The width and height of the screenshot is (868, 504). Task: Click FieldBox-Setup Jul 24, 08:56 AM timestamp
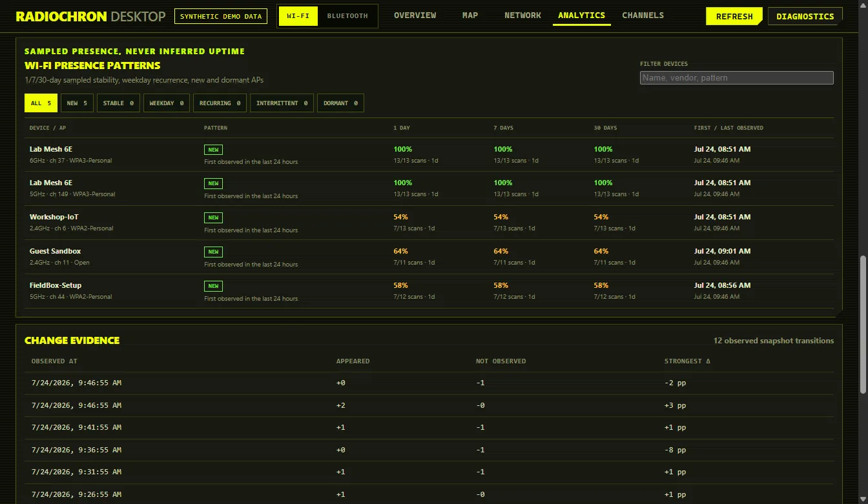(722, 285)
